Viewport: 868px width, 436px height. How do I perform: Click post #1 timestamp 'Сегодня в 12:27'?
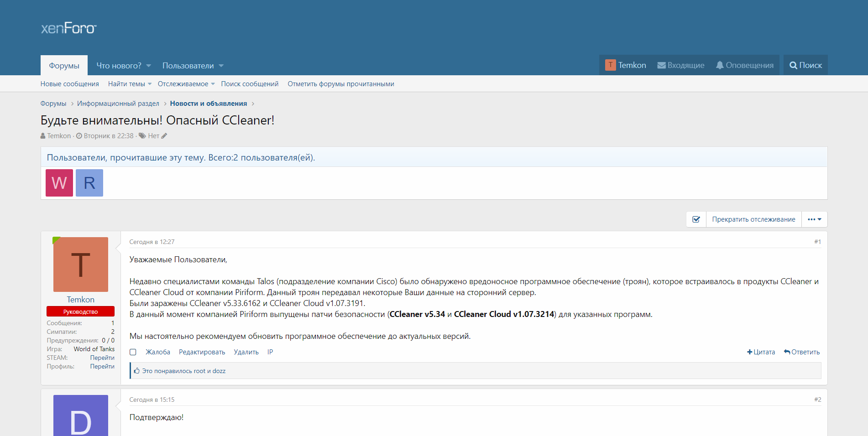152,242
